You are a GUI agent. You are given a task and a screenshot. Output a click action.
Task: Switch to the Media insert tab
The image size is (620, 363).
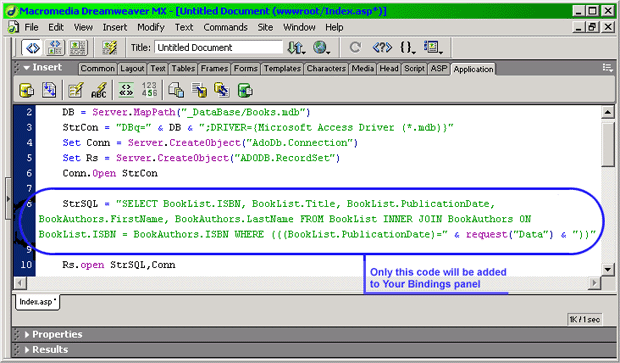363,69
